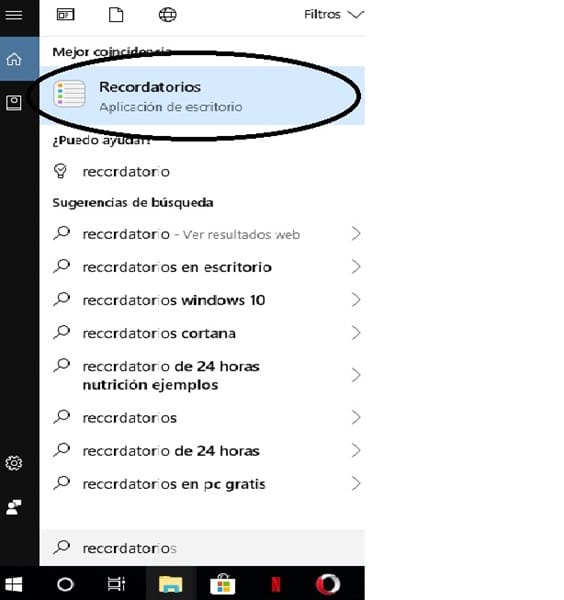
Task: Open the Notebook icon in the sidebar
Action: coord(14,103)
